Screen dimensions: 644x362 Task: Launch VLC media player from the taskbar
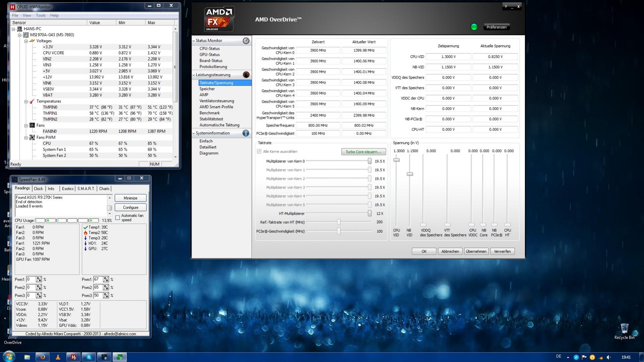tap(58, 357)
